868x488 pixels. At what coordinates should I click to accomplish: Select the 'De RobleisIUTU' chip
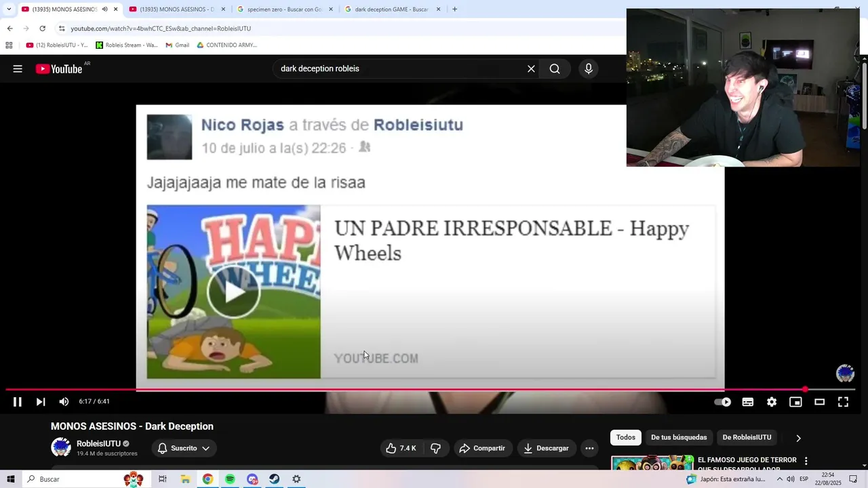tap(747, 437)
